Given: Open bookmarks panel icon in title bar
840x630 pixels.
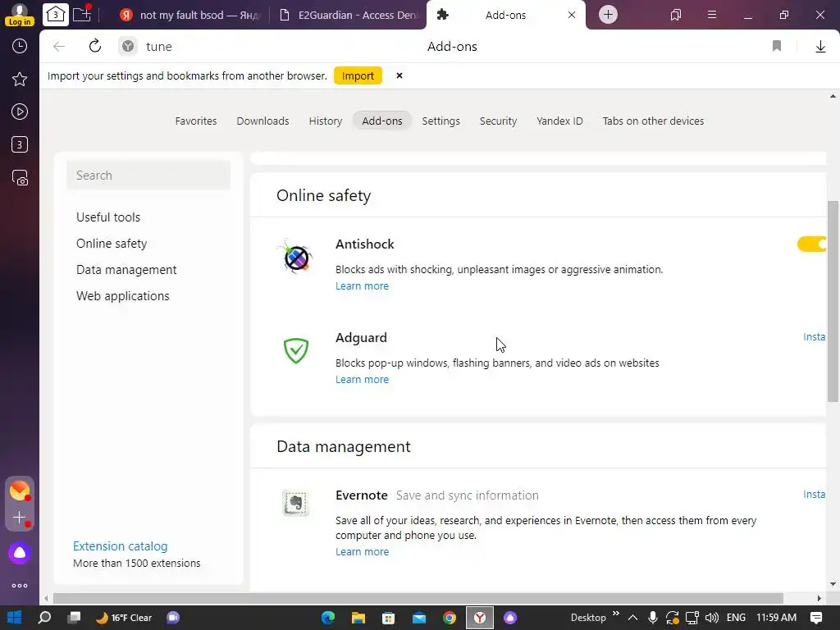Looking at the screenshot, I should 676,15.
